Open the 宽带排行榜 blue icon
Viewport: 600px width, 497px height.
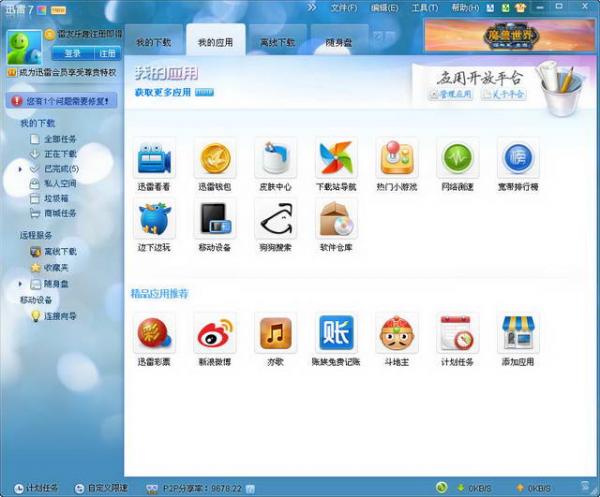518,158
